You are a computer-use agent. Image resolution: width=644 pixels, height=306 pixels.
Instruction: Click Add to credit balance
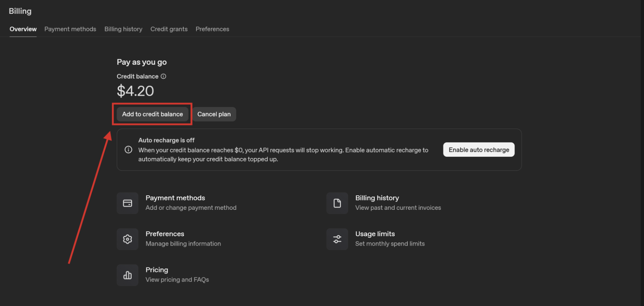coord(152,114)
